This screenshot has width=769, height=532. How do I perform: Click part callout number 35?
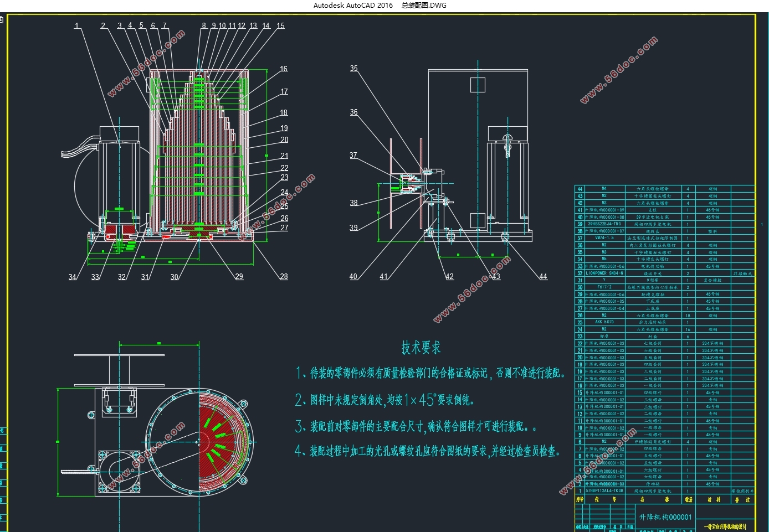click(353, 69)
